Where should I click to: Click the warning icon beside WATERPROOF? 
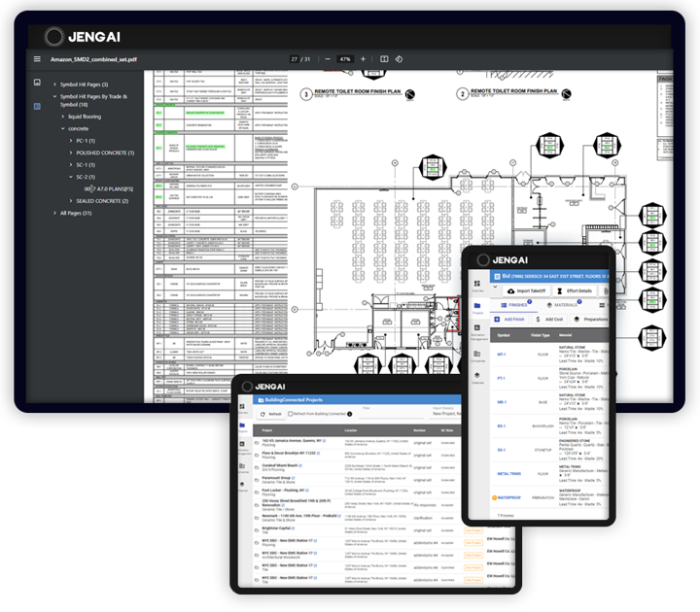pos(494,497)
